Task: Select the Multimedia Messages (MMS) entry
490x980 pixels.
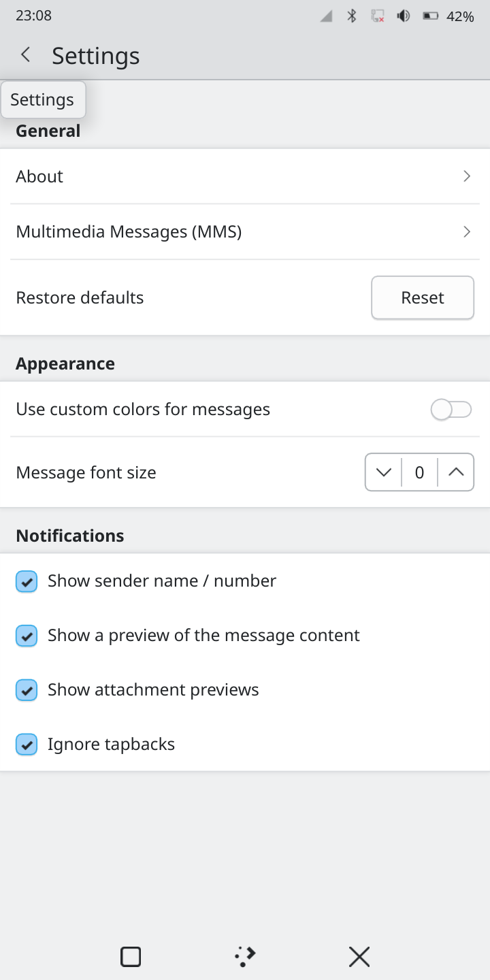Action: pos(129,232)
